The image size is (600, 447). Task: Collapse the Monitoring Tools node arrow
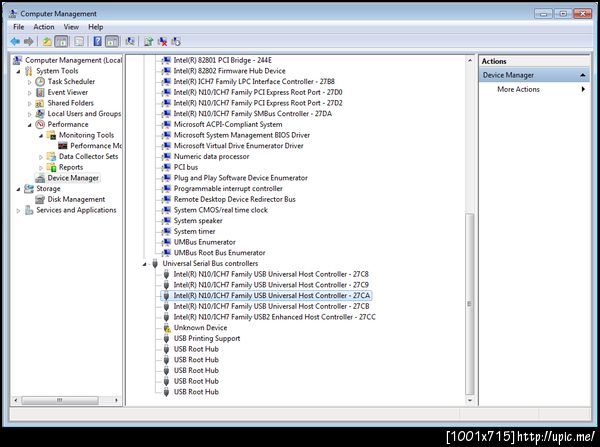point(41,135)
